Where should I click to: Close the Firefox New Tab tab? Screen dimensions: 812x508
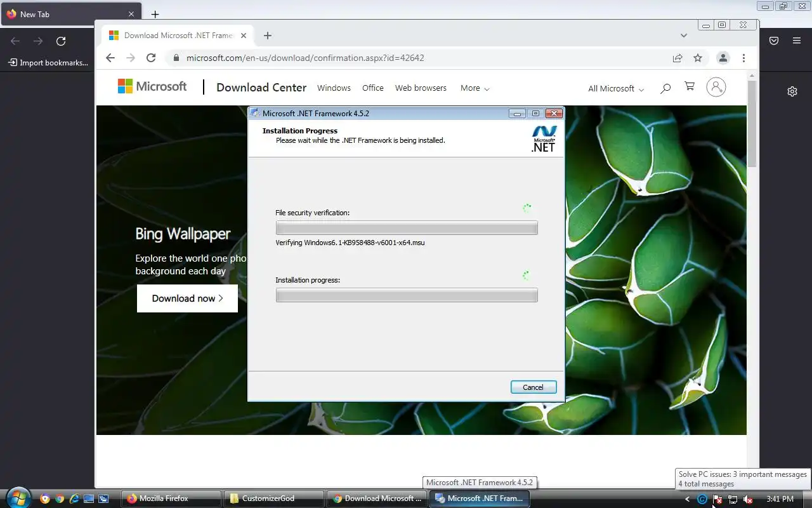pyautogui.click(x=131, y=14)
